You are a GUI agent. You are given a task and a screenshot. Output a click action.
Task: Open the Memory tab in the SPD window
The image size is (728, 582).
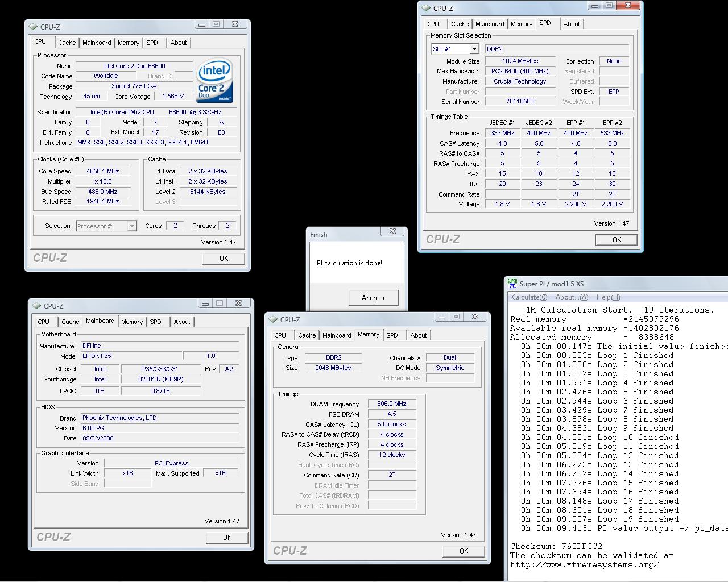tap(522, 24)
